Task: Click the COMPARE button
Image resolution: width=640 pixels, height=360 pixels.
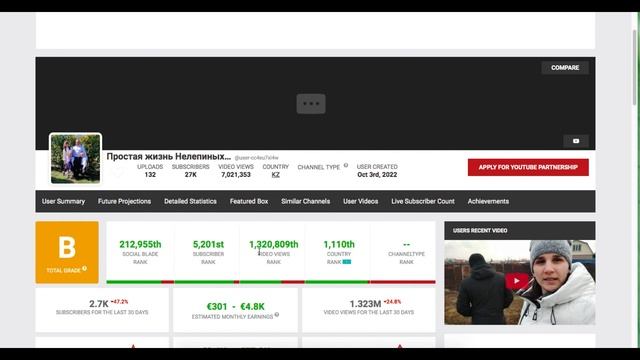Action: [565, 68]
